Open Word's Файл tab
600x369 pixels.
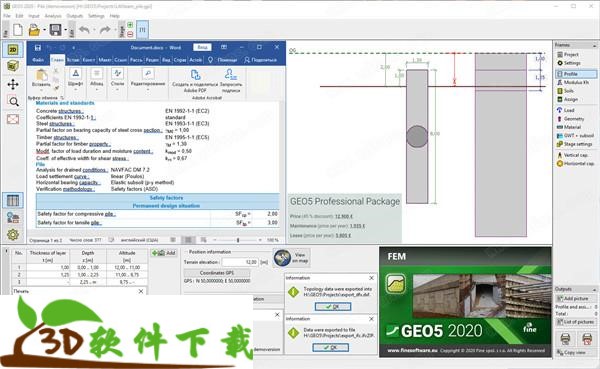pyautogui.click(x=38, y=60)
